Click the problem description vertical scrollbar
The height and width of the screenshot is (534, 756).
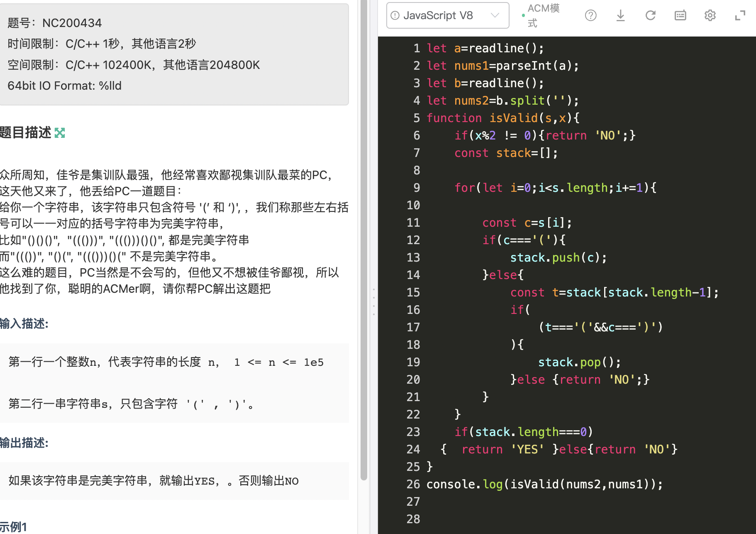[x=364, y=240]
